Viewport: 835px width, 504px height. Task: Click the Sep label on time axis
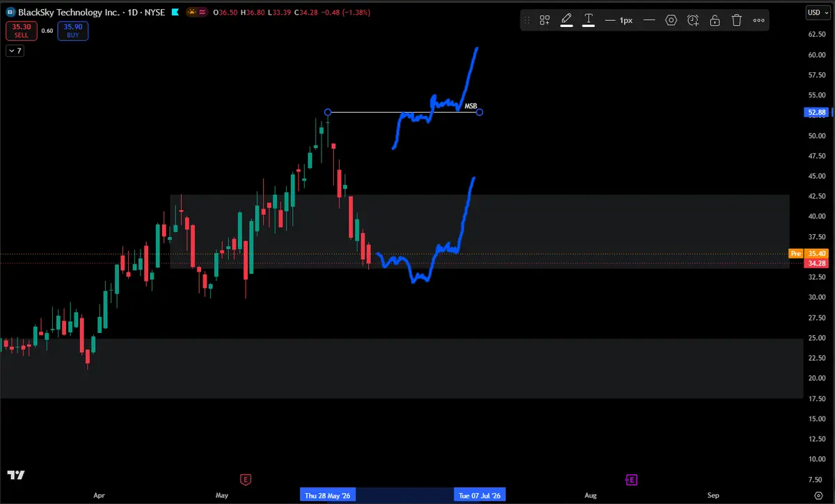point(713,496)
